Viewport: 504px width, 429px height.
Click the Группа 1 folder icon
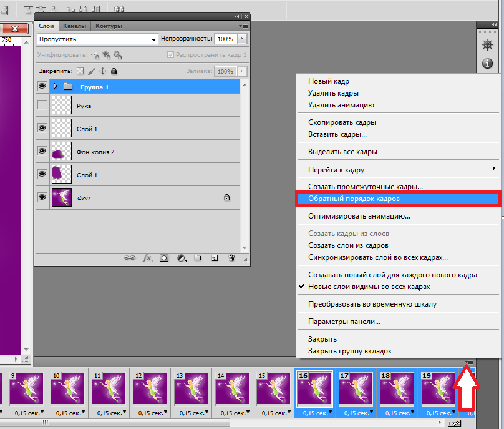coord(67,86)
